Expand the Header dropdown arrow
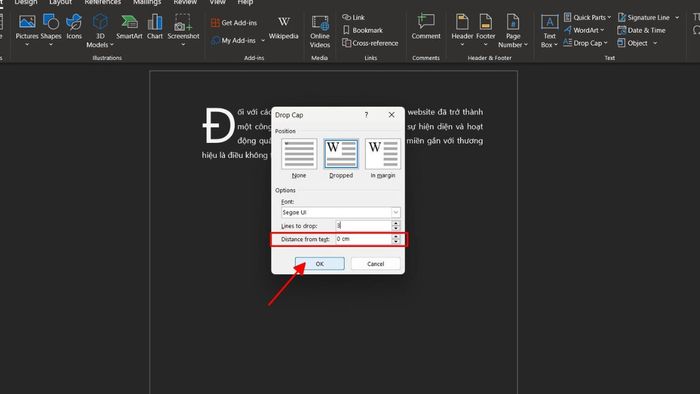This screenshot has height=394, width=700. (462, 45)
